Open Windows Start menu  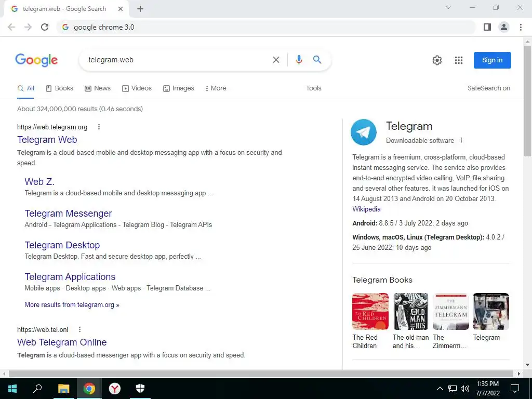coord(12,389)
